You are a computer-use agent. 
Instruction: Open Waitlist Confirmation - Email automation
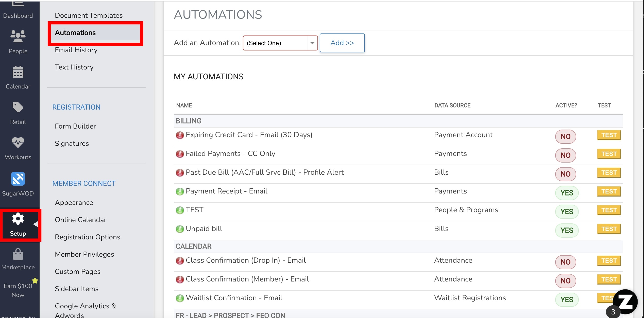234,298
